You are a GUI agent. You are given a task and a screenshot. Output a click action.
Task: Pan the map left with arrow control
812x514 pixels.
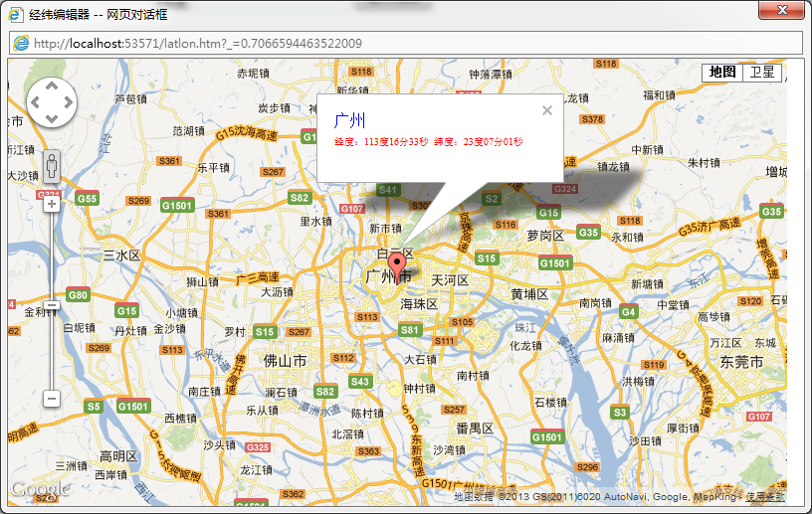[x=35, y=102]
